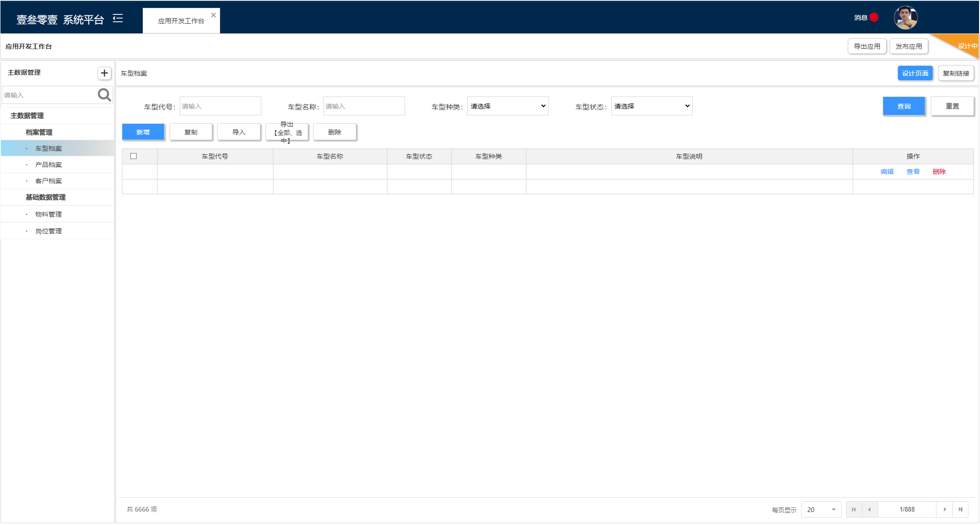Image resolution: width=980 pixels, height=525 pixels.
Task: Tick the select-all checkbox in table header
Action: [x=133, y=156]
